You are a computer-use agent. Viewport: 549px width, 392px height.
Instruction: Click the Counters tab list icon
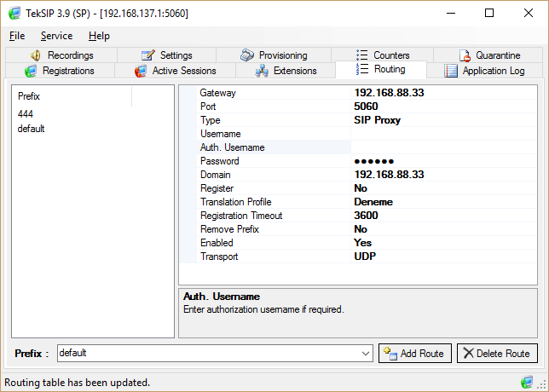click(x=362, y=55)
